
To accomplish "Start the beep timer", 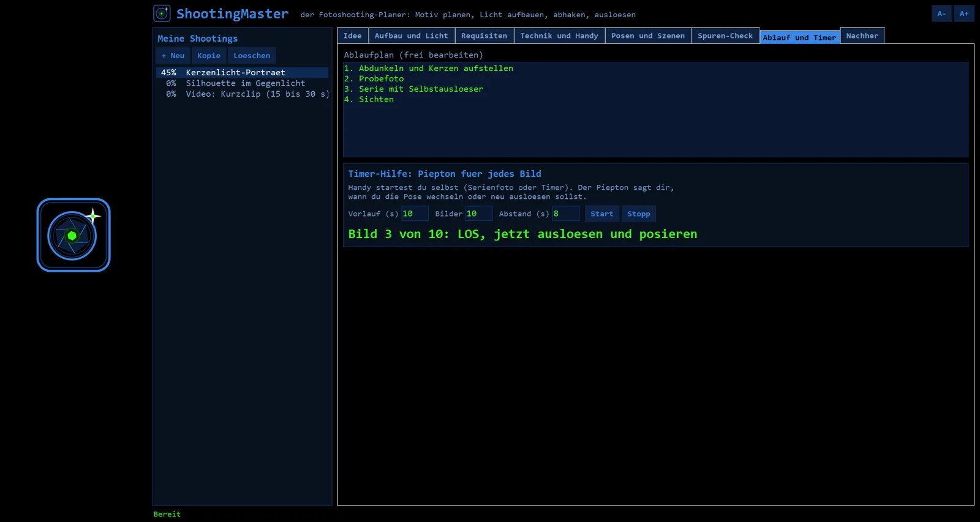I will click(601, 214).
